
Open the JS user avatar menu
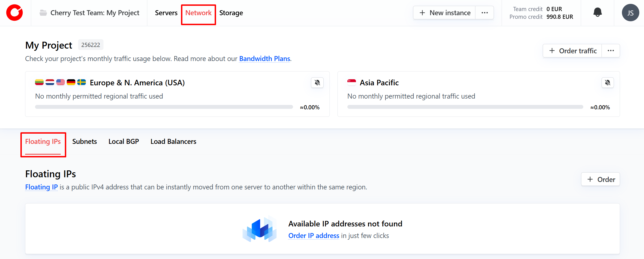coord(630,13)
